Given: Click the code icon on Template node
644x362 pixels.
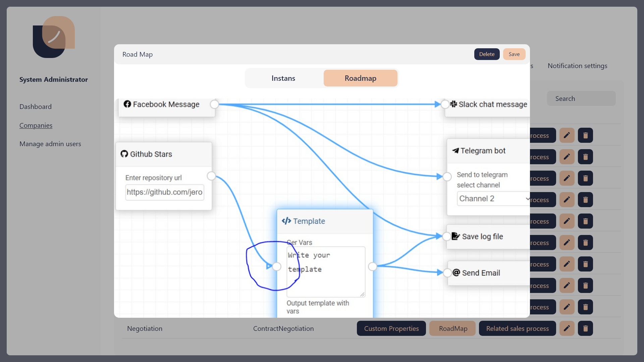Looking at the screenshot, I should coord(286,221).
